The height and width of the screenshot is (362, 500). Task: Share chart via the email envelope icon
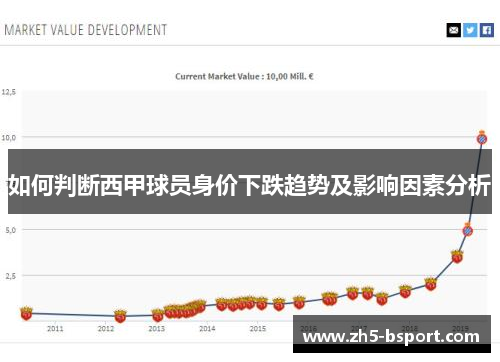click(x=454, y=30)
